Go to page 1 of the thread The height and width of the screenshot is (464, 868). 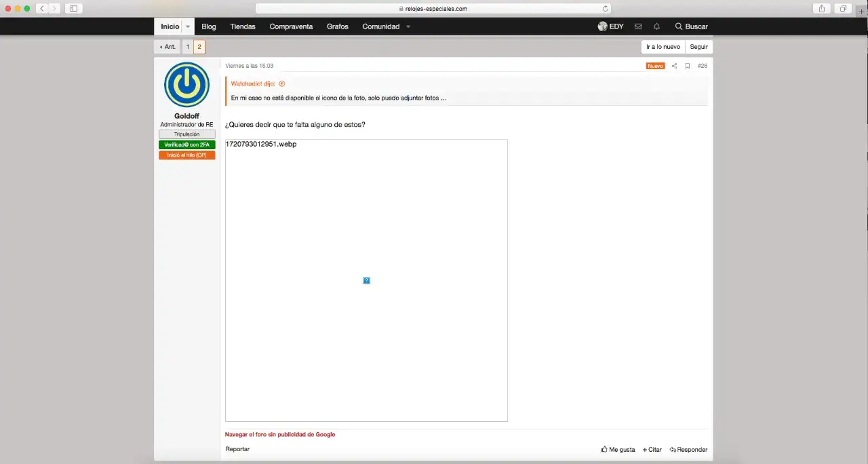pos(188,47)
